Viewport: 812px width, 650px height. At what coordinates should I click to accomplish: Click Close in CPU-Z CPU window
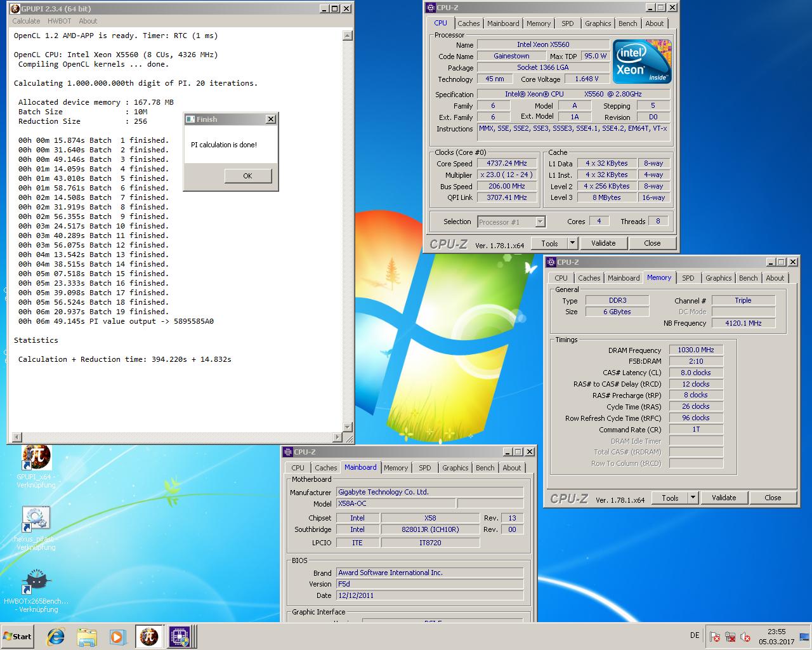(652, 243)
